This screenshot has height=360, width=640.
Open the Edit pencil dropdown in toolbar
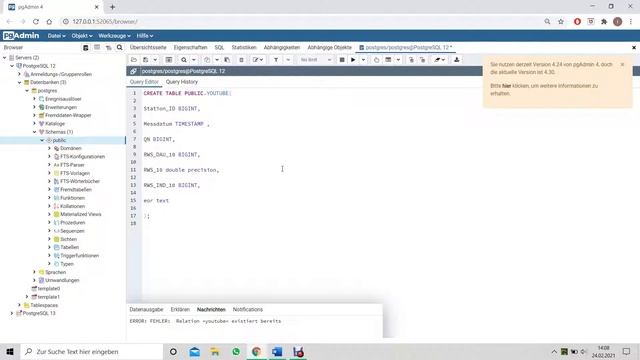click(x=258, y=60)
